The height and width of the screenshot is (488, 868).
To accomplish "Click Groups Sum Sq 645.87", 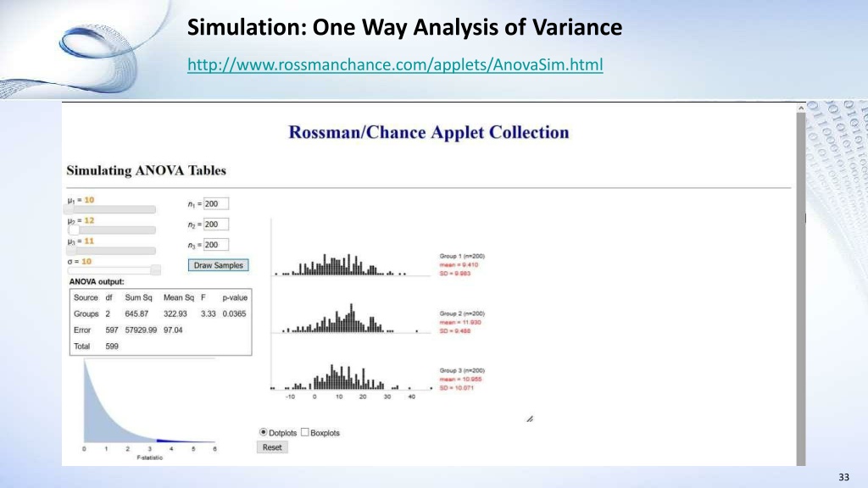I will (136, 313).
